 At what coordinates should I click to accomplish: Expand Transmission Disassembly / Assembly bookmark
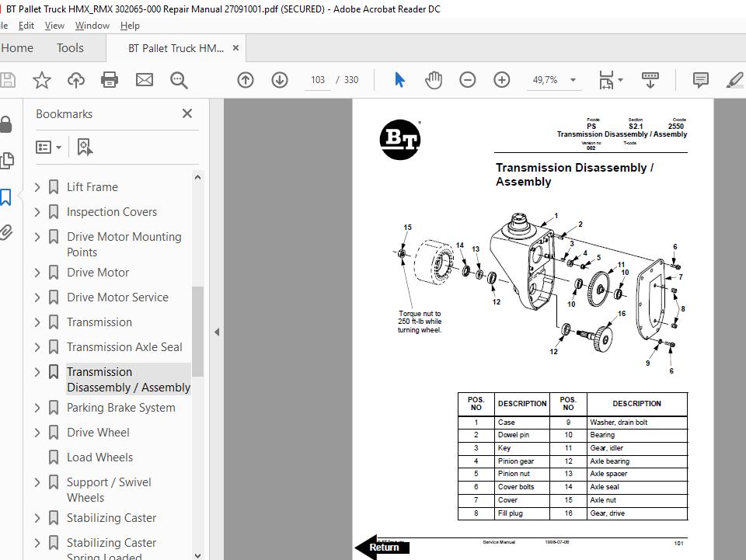point(37,372)
